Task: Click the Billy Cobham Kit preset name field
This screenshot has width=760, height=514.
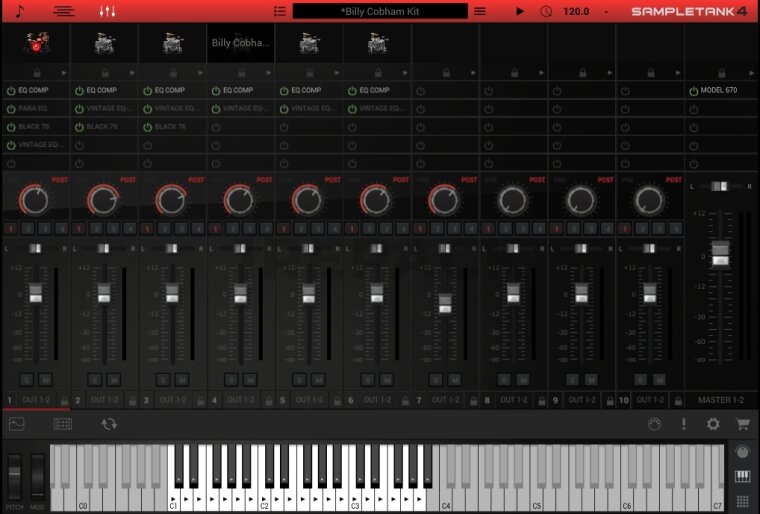Action: point(380,11)
